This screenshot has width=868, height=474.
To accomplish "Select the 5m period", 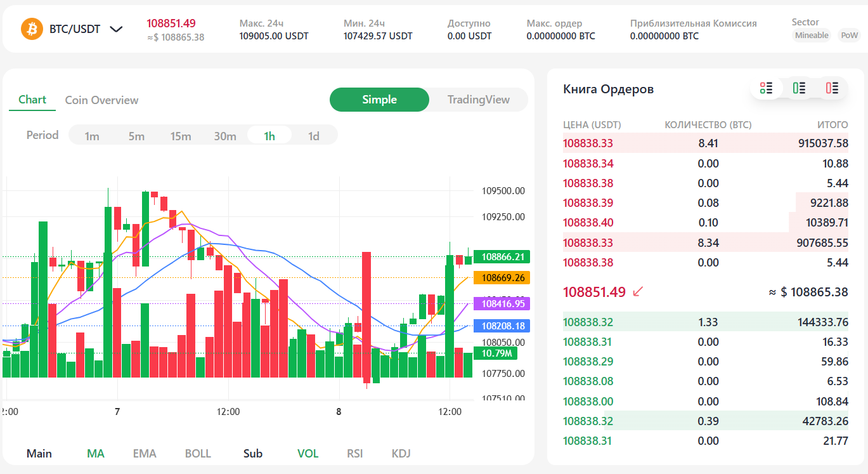I will [x=136, y=136].
